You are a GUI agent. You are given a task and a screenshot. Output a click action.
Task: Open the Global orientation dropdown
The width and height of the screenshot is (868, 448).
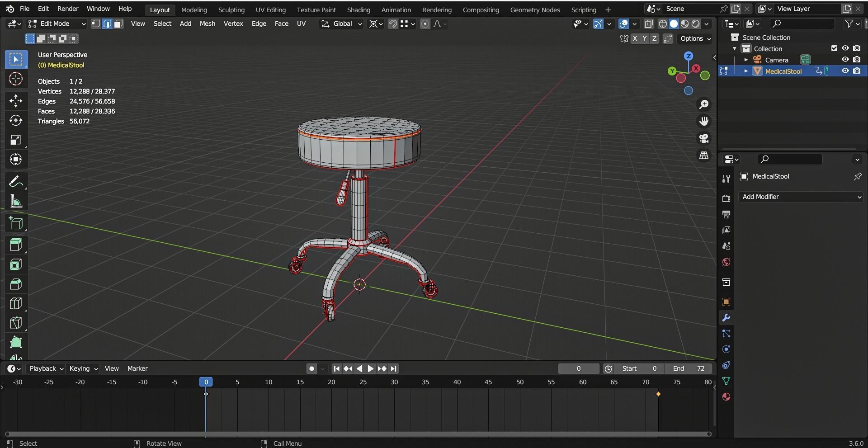tap(341, 24)
